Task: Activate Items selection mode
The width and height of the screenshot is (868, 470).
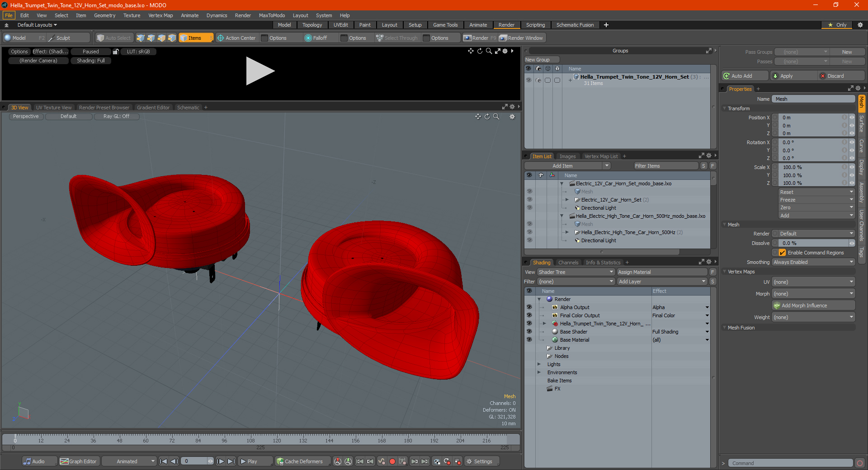Action: (196, 38)
